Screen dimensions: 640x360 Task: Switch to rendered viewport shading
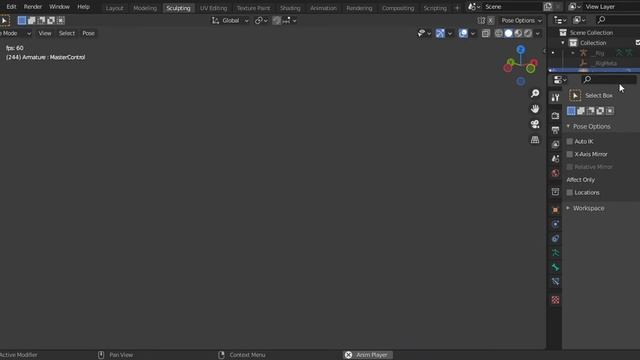point(528,33)
